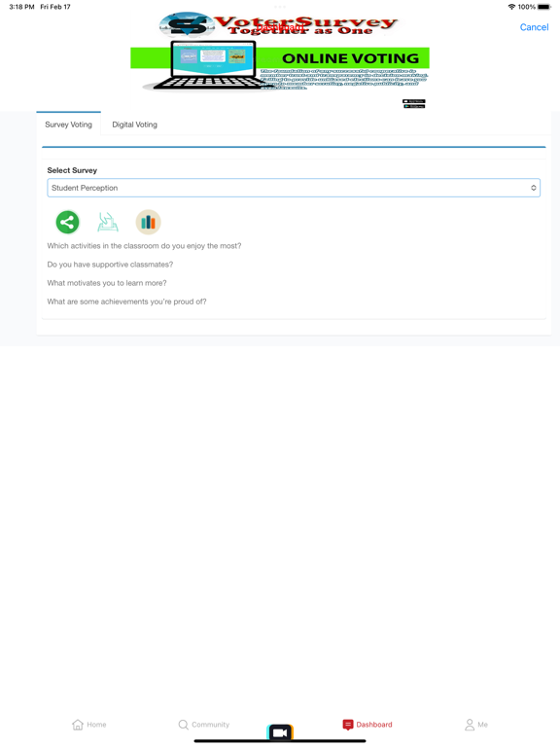Open Community search tab
The width and height of the screenshot is (560, 747).
click(x=204, y=725)
